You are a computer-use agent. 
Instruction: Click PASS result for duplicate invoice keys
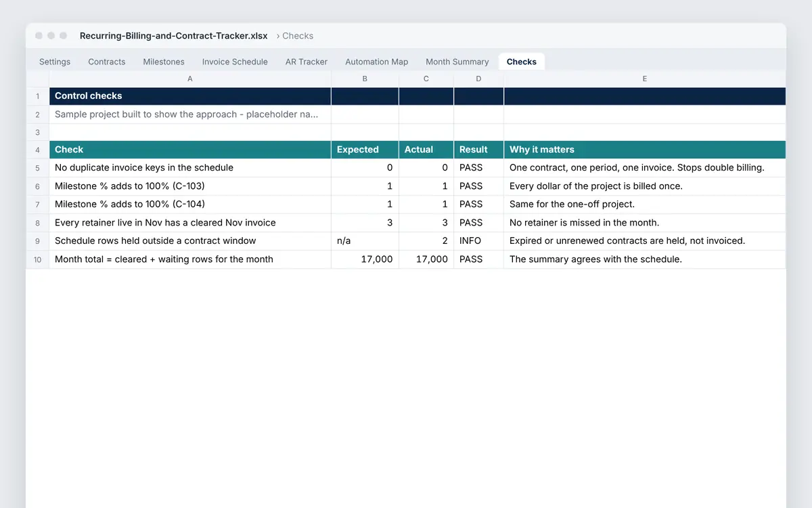point(479,168)
